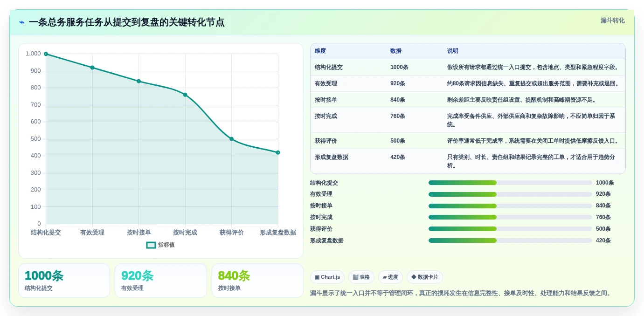This screenshot has width=644, height=316.
Task: Click the Chart.js tag chip
Action: 327,277
